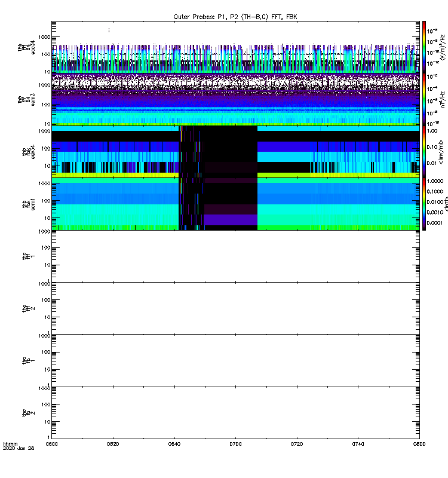
Task: Click the <|nT|> units label
Action: (x=446, y=204)
